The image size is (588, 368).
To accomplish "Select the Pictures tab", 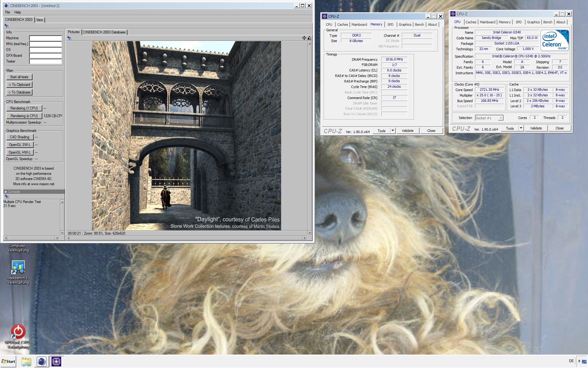I will point(73,32).
